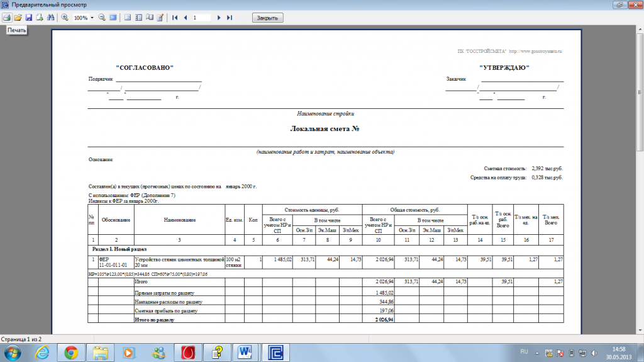644x362 pixels.
Task: Click the taskbar clock showing 14:58
Action: pyautogui.click(x=619, y=353)
